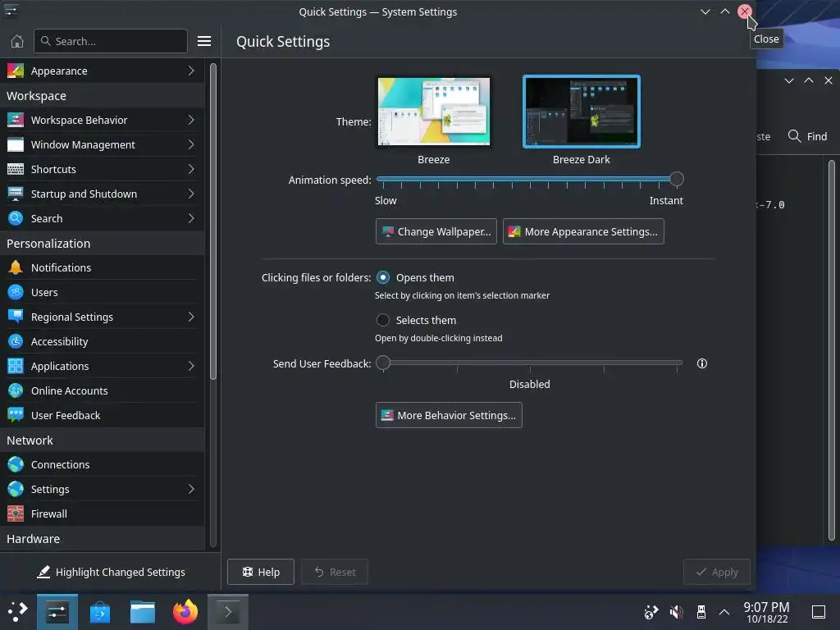Expand the network Settings chevron
Image resolution: width=840 pixels, height=630 pixels.
point(191,489)
